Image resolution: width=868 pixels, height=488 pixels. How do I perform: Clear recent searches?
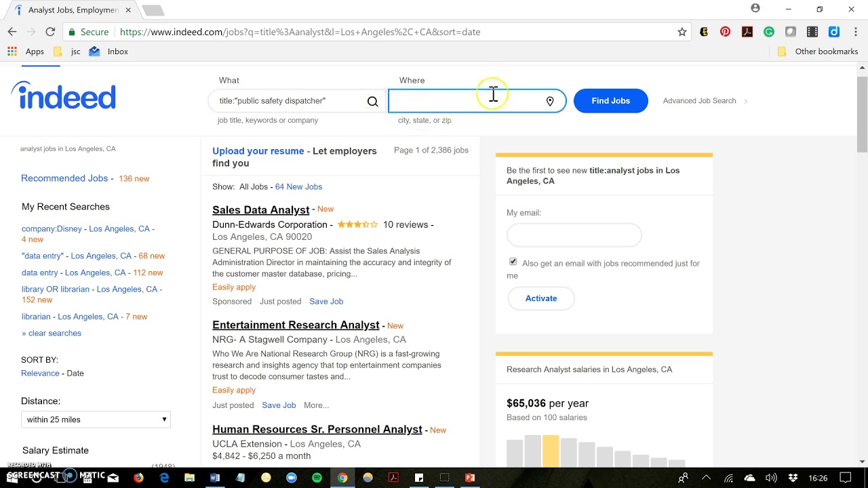[52, 333]
